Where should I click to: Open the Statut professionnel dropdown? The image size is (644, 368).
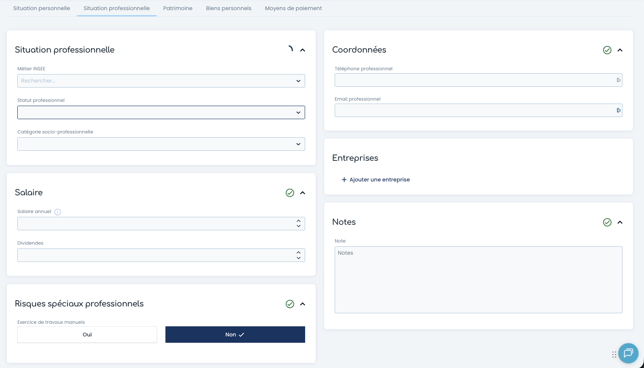(x=161, y=112)
